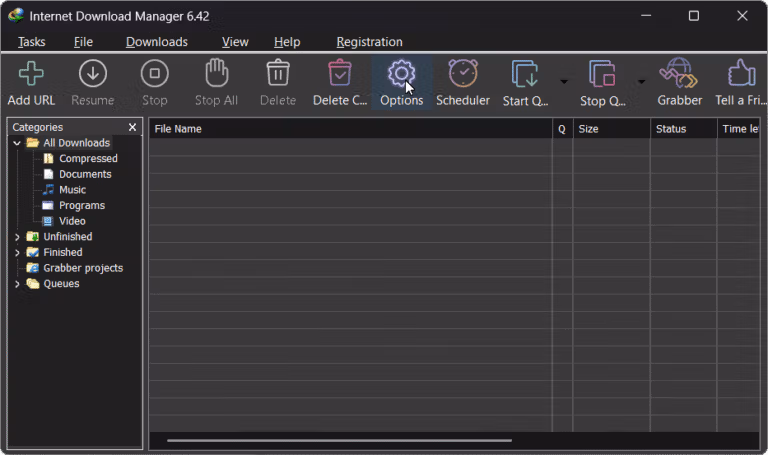The width and height of the screenshot is (768, 455).
Task: Click the Tell a Friend thumbs-up icon
Action: pos(741,72)
